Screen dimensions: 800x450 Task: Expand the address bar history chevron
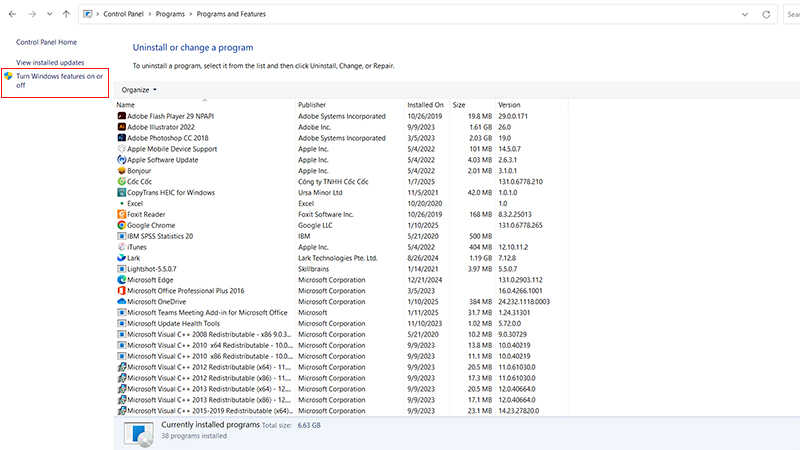click(x=745, y=14)
